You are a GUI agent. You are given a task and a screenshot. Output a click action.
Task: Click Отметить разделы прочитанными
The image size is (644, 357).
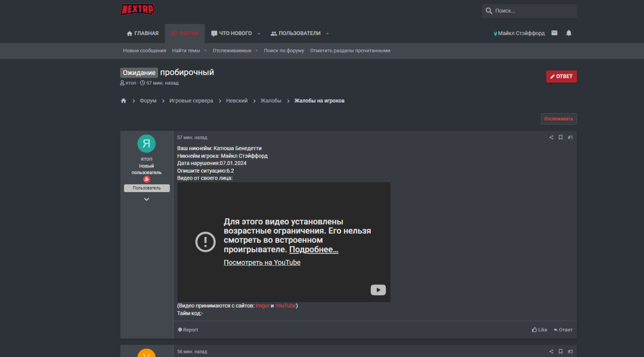[350, 51]
